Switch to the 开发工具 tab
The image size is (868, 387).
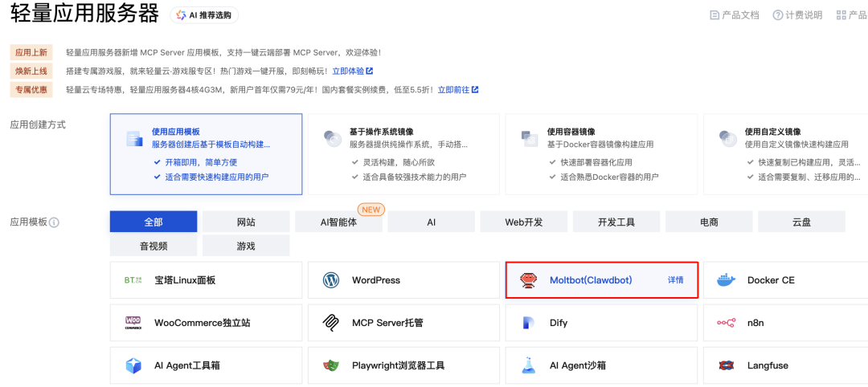[616, 222]
